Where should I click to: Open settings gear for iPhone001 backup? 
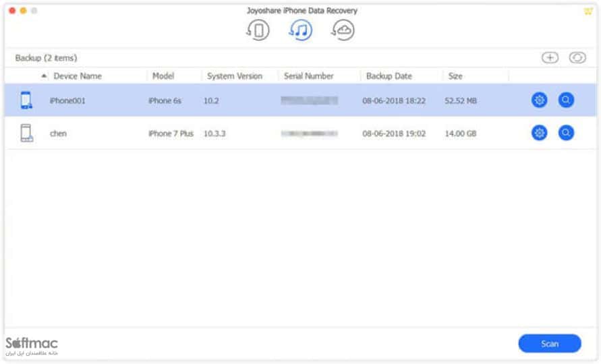[540, 100]
